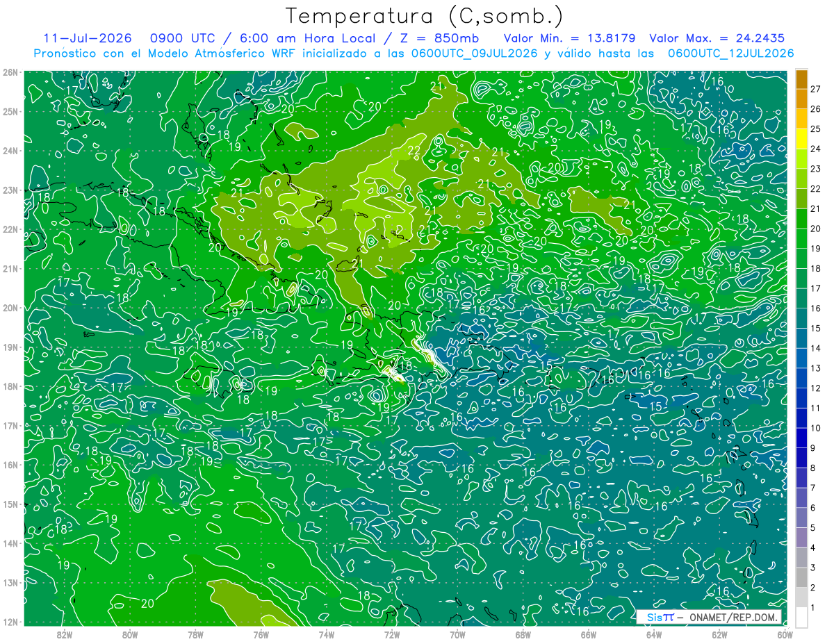Select the initialization time '0600UTC_09JUL2026'

tap(475, 53)
